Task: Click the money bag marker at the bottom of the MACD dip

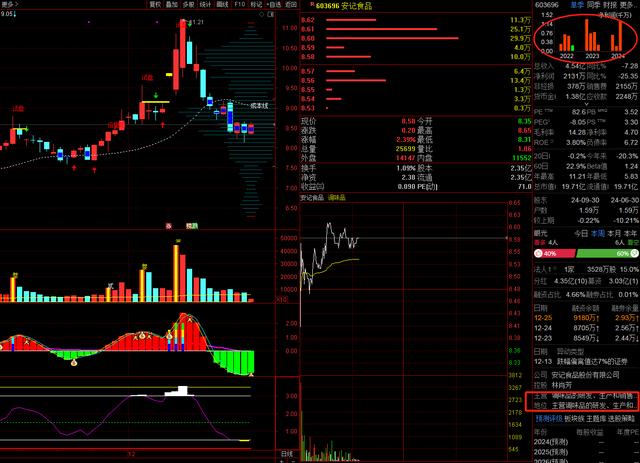Action: click(x=74, y=362)
